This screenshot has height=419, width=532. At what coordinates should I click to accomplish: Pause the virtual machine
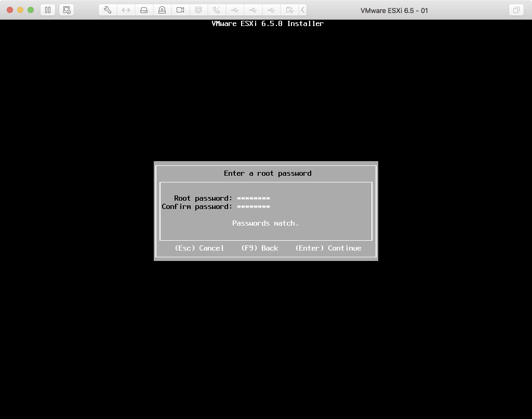[48, 10]
